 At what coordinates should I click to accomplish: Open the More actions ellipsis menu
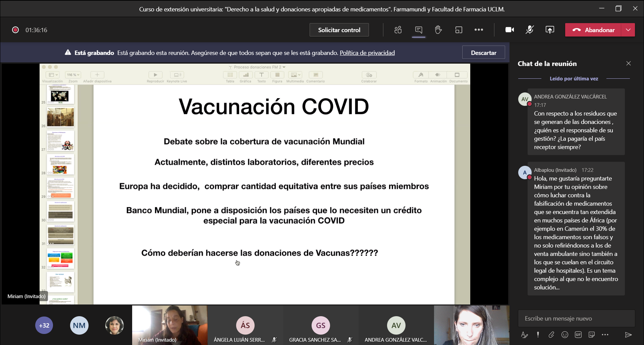pos(479,30)
